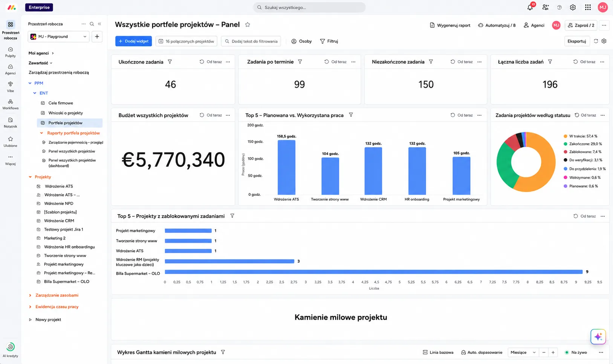Toggle Linia bazowa in Gantt widget

(x=438, y=352)
